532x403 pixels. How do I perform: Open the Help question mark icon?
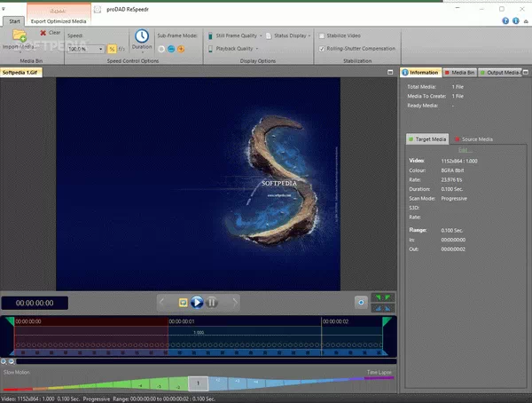(x=505, y=20)
